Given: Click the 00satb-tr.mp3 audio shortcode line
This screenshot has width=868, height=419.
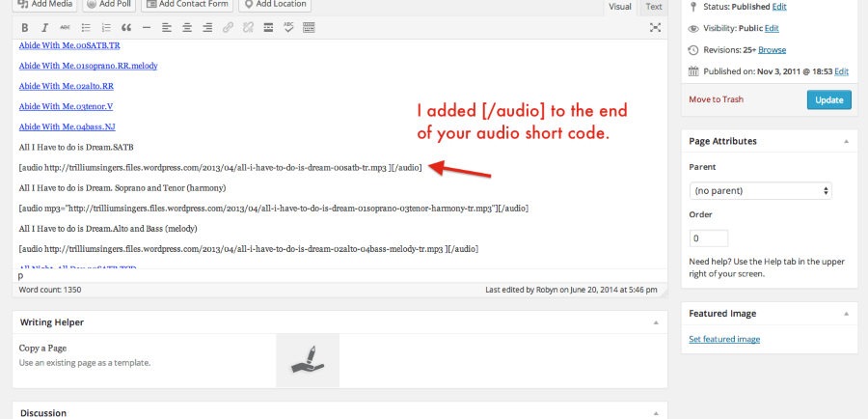Looking at the screenshot, I should point(220,167).
